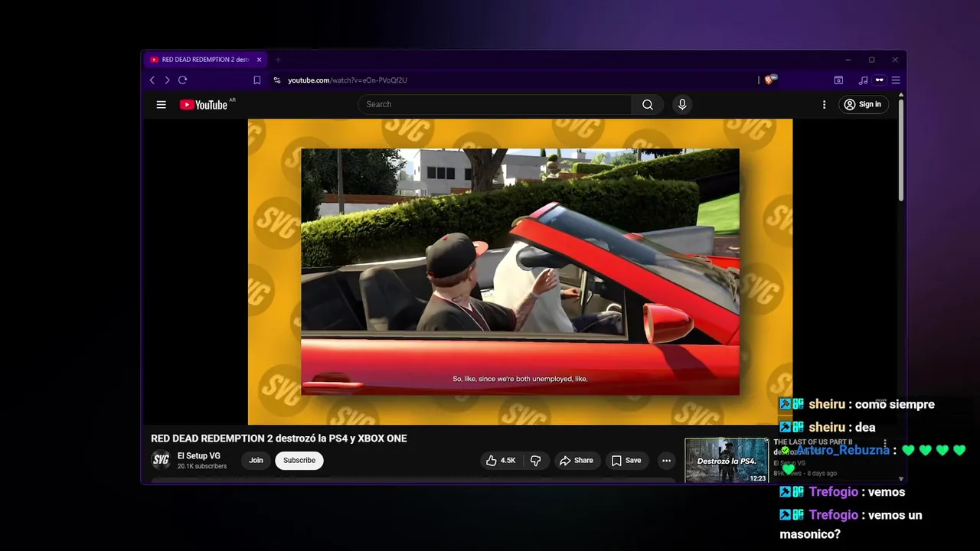Subscribe to El Setup VG
This screenshot has width=980, height=551.
[x=299, y=461]
